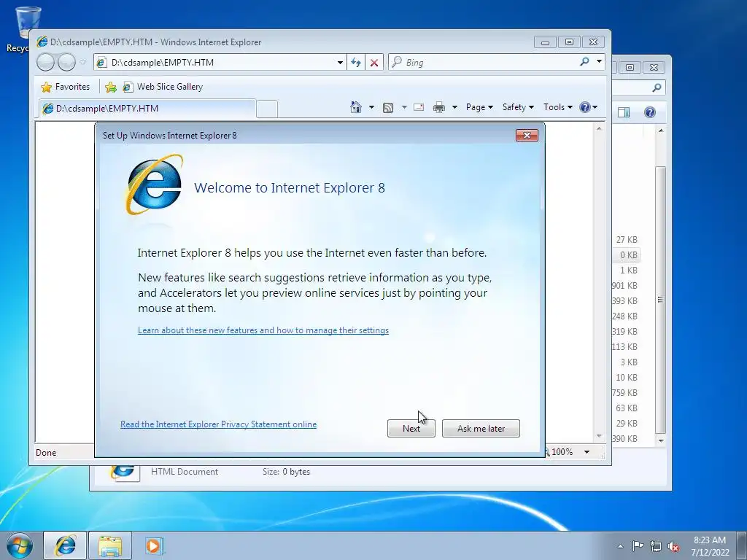Click the muted volume tray icon
Screen dimensions: 747x560
point(673,546)
